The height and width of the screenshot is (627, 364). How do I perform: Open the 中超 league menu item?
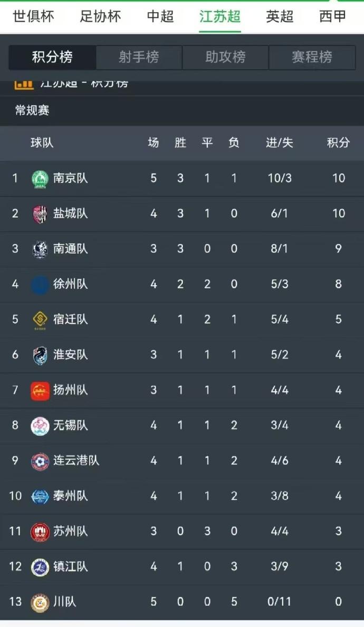[160, 16]
